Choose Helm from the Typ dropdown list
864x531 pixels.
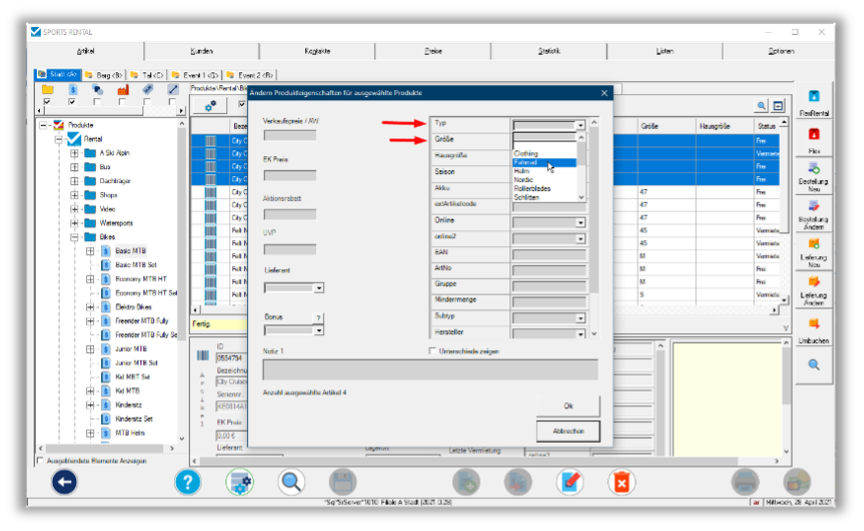tap(522, 171)
